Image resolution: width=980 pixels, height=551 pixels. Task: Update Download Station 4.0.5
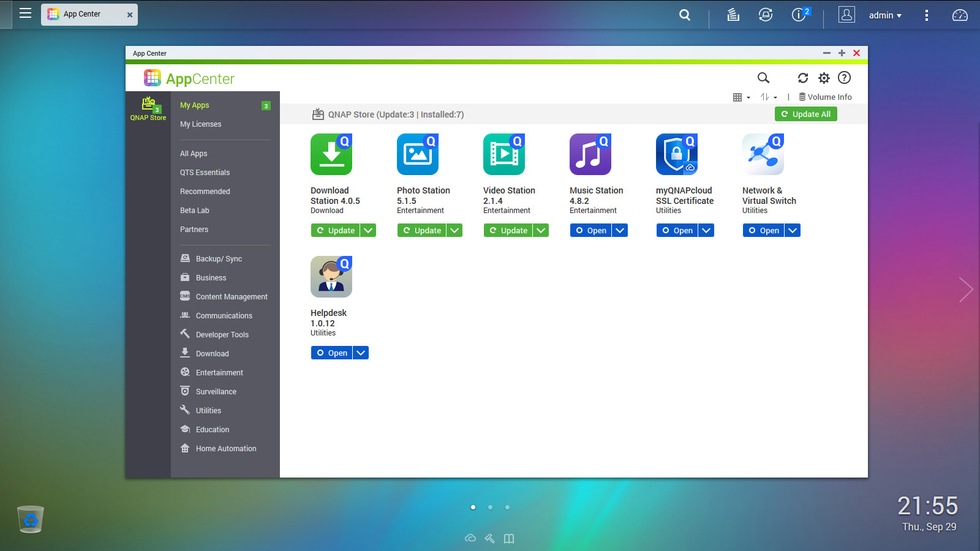point(335,230)
